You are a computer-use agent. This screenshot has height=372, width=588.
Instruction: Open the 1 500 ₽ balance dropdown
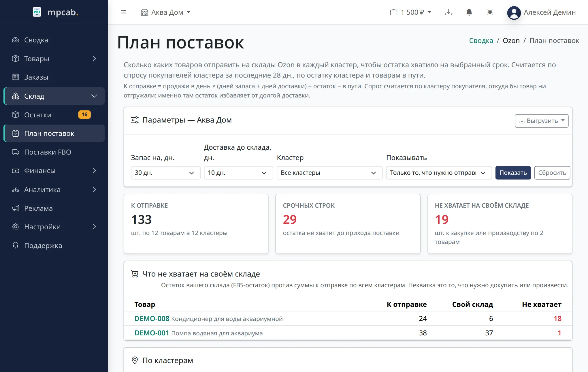pyautogui.click(x=411, y=12)
